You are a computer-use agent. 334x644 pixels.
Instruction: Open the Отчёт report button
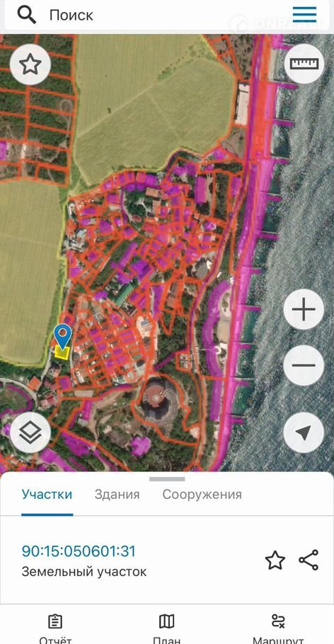point(55,629)
